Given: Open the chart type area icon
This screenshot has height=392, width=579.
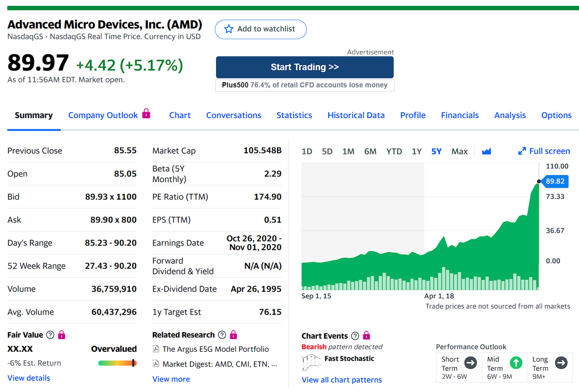Looking at the screenshot, I should 486,151.
